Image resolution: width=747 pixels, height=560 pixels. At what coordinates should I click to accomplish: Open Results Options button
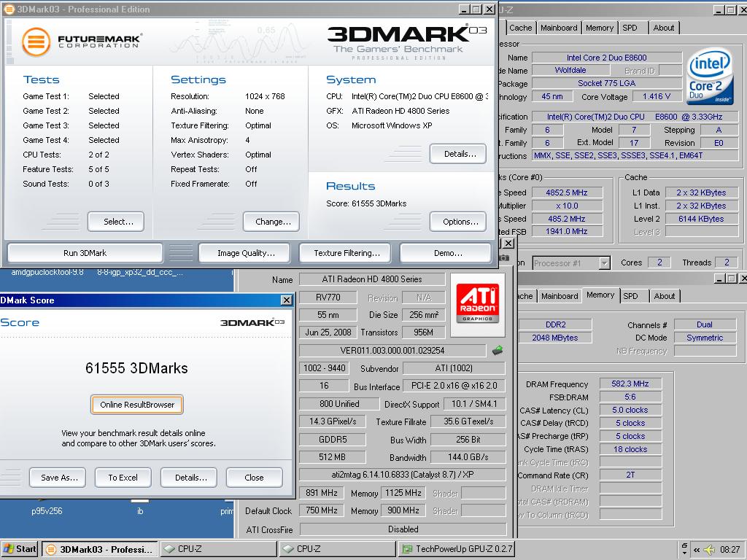coord(458,222)
